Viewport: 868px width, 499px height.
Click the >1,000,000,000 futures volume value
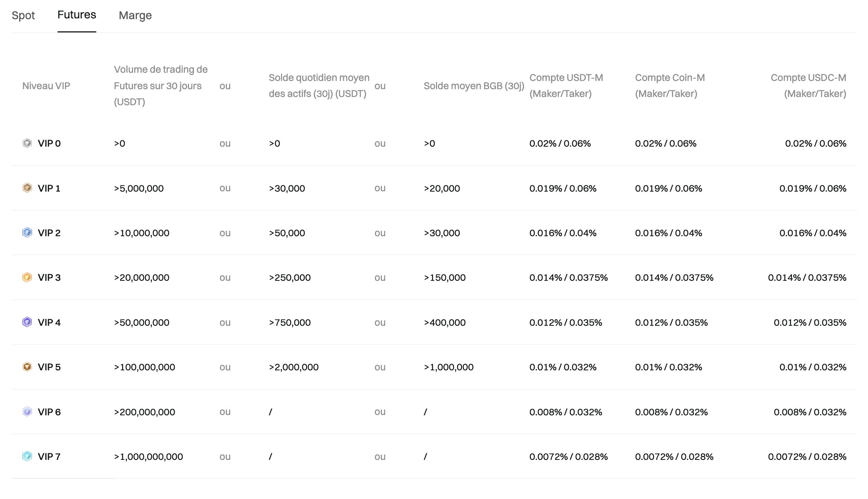pyautogui.click(x=148, y=457)
